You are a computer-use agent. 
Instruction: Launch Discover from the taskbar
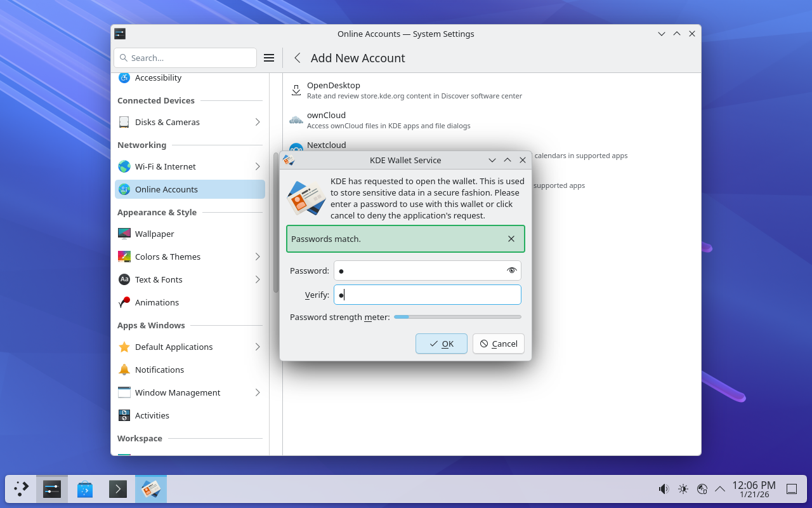point(85,489)
